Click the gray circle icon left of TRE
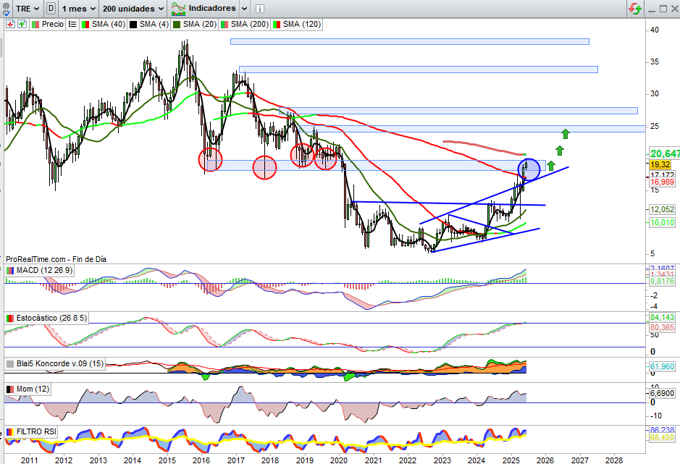This screenshot has width=680, height=464. (6, 6)
